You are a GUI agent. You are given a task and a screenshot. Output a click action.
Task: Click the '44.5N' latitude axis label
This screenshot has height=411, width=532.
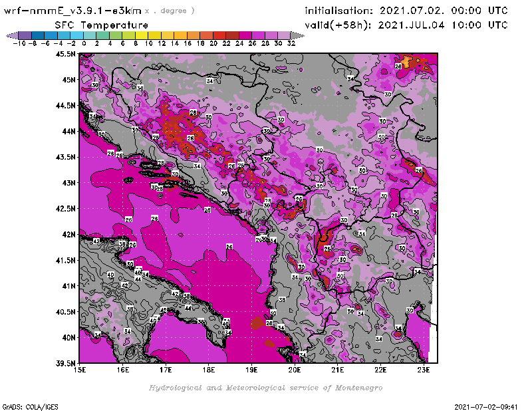tap(65, 106)
